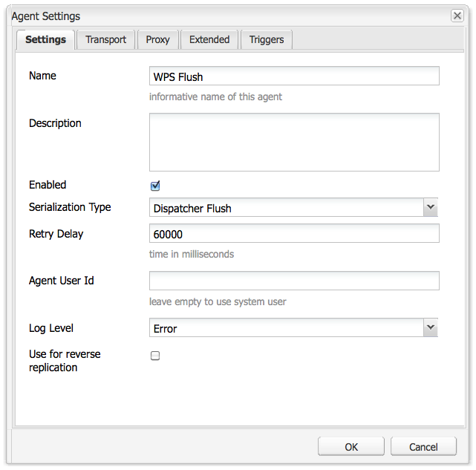The image size is (476, 470).
Task: Go to the Extended tab
Action: click(x=209, y=39)
